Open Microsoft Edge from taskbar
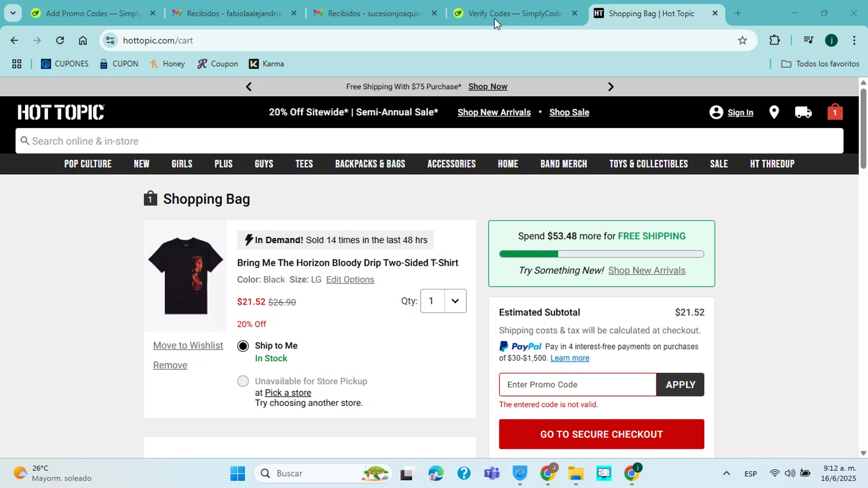 436,474
